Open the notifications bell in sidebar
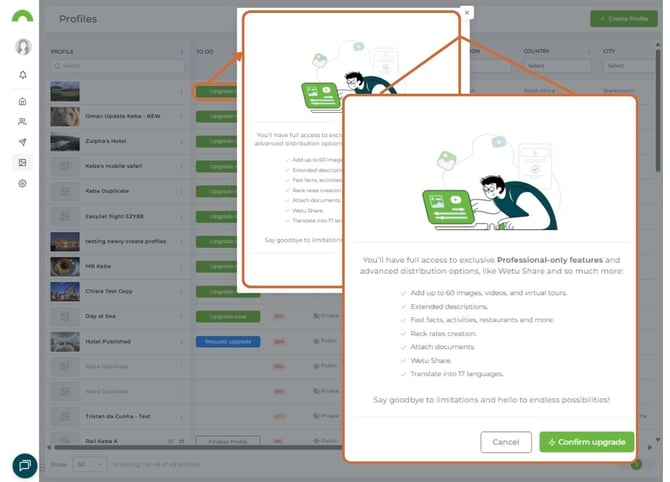 click(x=22, y=75)
